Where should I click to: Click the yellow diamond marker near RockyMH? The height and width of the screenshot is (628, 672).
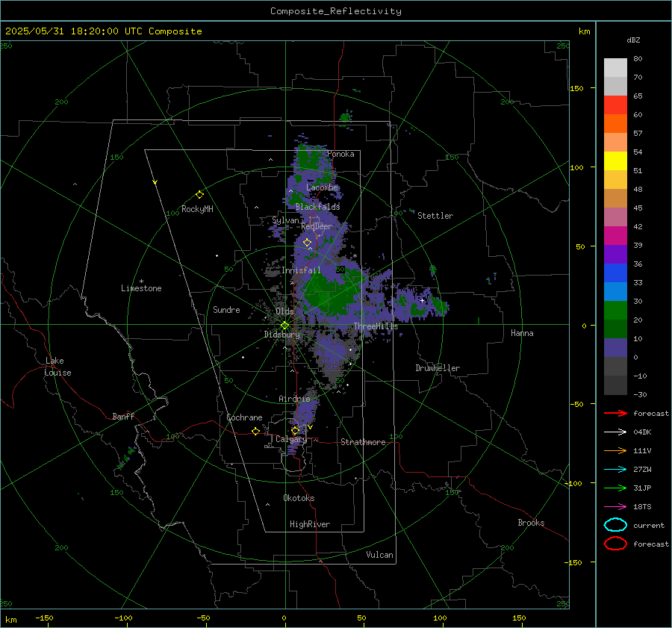(x=199, y=195)
